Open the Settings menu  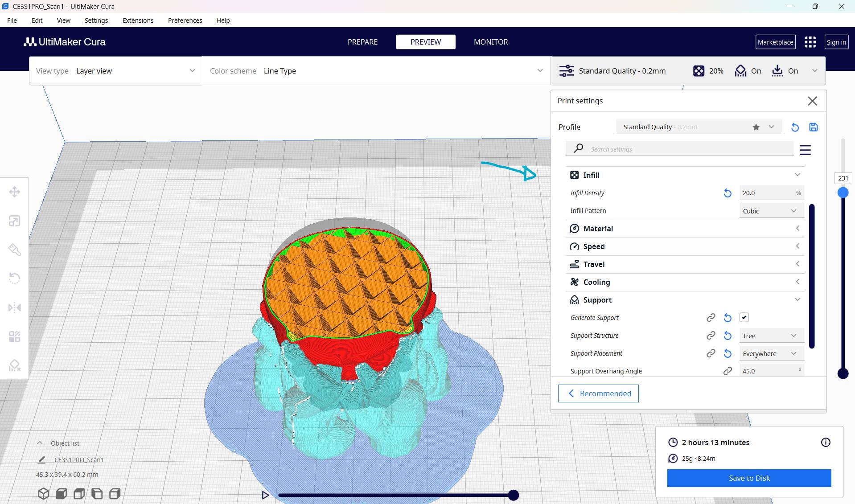[96, 20]
